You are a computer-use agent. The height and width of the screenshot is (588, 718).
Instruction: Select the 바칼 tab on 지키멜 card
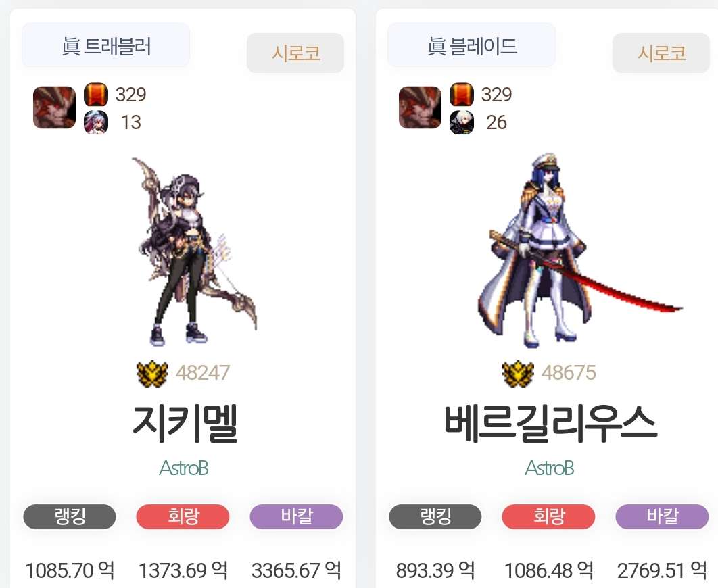point(296,516)
